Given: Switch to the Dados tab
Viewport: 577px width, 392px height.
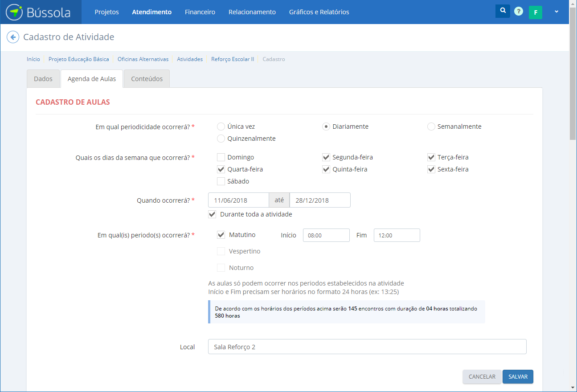Looking at the screenshot, I should pyautogui.click(x=43, y=79).
